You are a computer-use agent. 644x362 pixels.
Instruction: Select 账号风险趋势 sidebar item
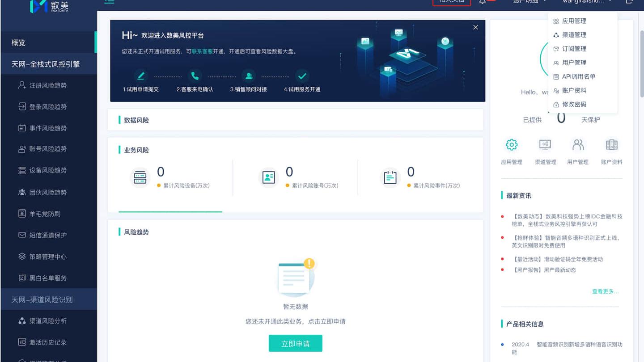click(48, 149)
